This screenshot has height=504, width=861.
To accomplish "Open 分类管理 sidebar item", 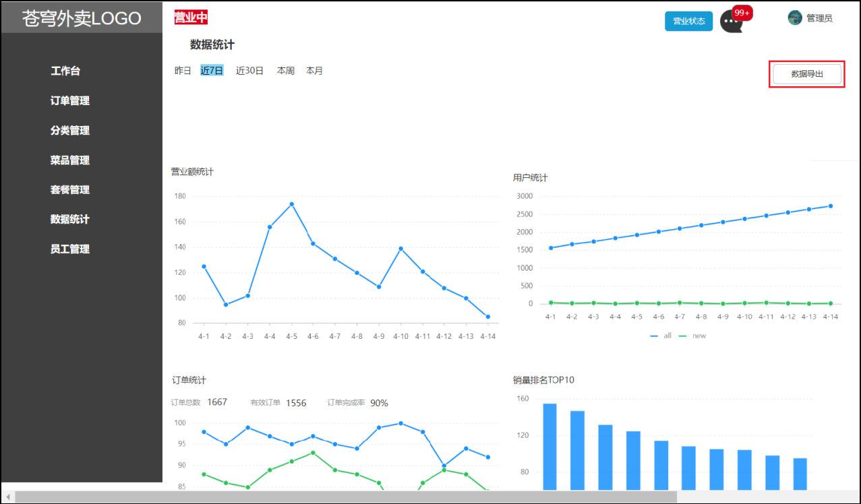I will 70,130.
